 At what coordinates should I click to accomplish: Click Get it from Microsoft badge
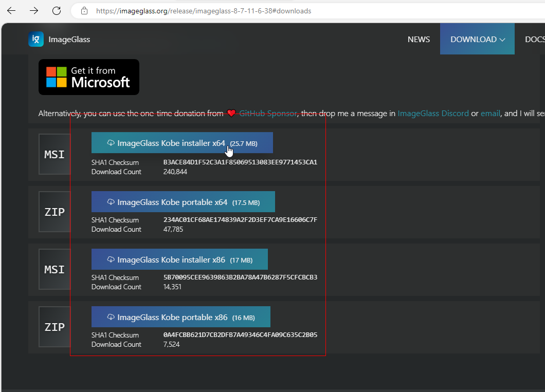[x=89, y=77]
